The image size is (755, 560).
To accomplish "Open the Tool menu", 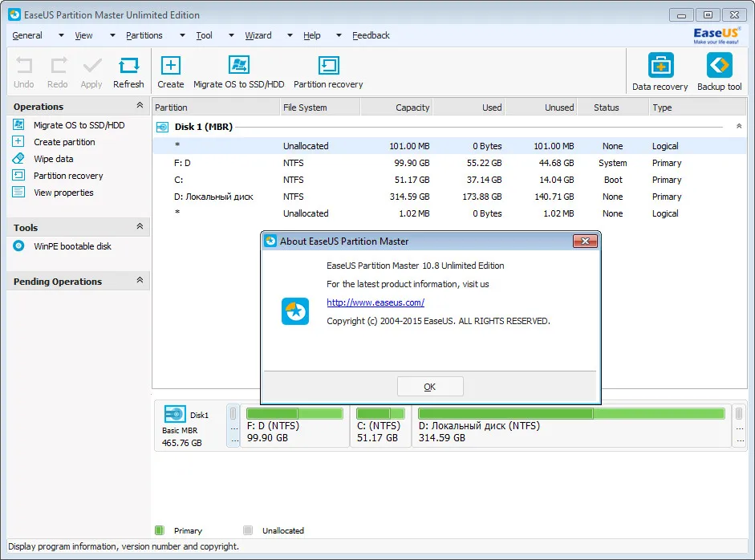I will tap(204, 35).
